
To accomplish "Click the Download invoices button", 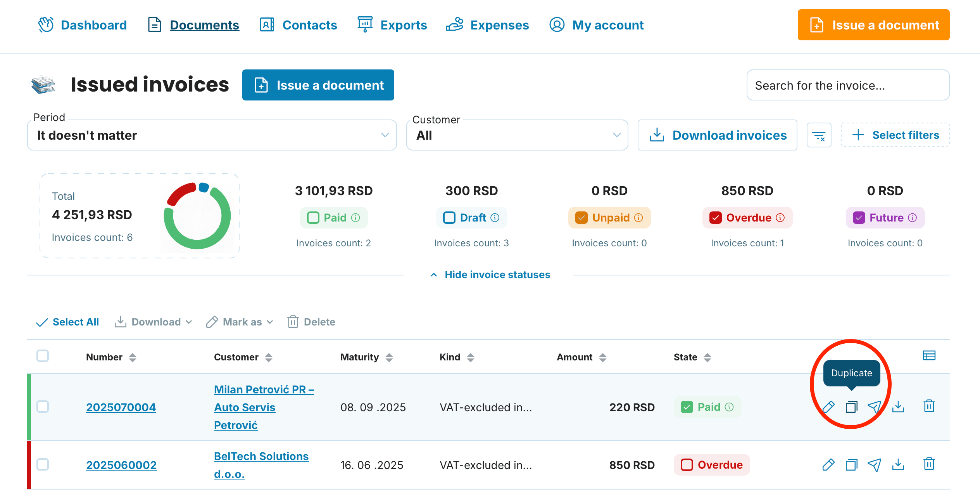I will (718, 135).
